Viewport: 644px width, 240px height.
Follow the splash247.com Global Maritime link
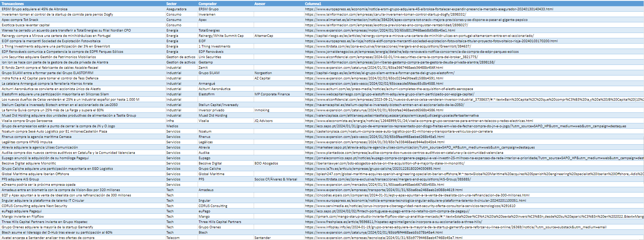(474, 174)
